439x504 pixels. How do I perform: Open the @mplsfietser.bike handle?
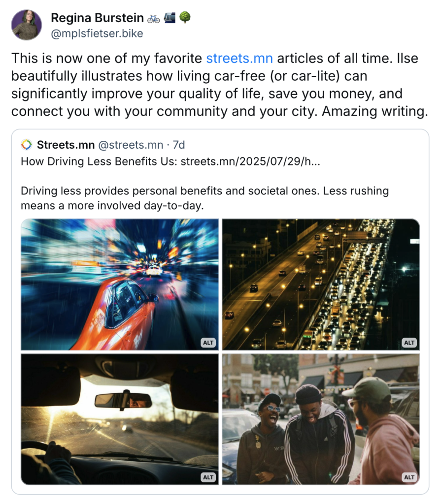97,33
